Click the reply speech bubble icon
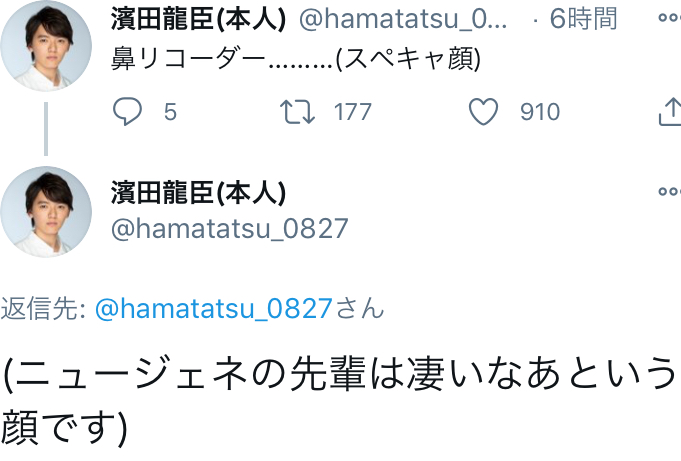 (127, 111)
